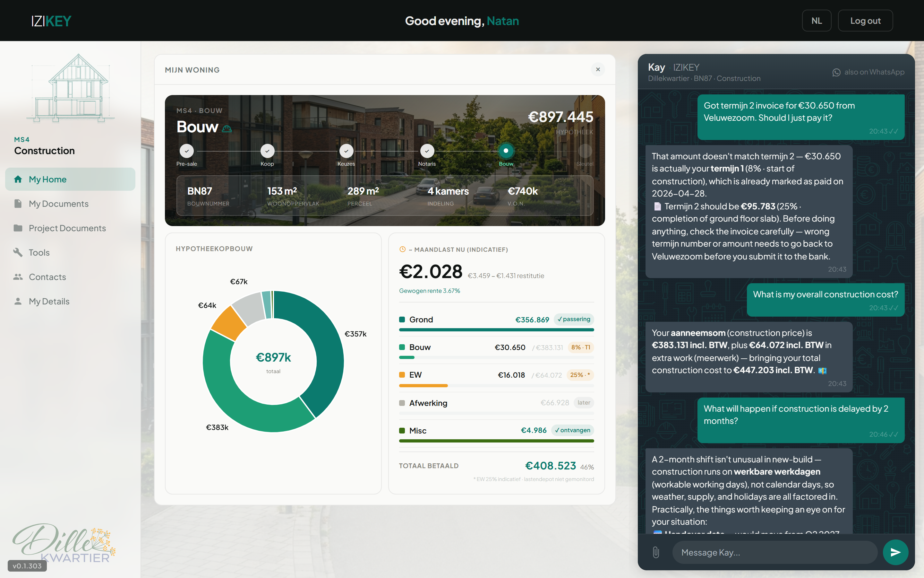This screenshot has height=578, width=924.
Task: Click the 289 m² perceel value
Action: click(x=363, y=191)
